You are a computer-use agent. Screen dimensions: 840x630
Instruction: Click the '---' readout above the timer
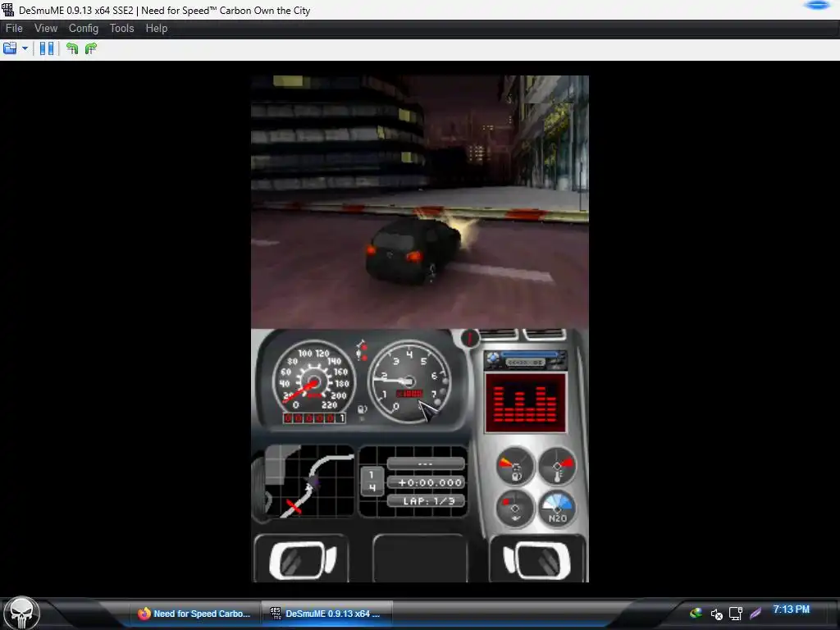(x=427, y=463)
